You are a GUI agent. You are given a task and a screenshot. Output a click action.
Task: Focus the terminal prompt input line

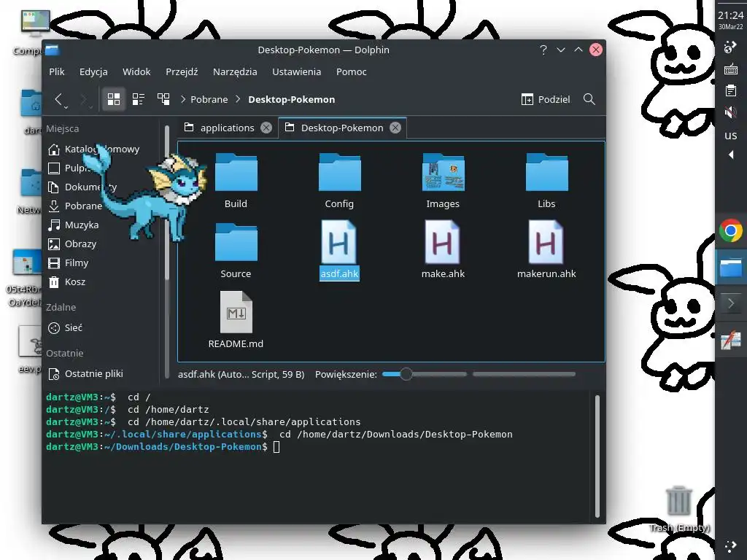276,447
